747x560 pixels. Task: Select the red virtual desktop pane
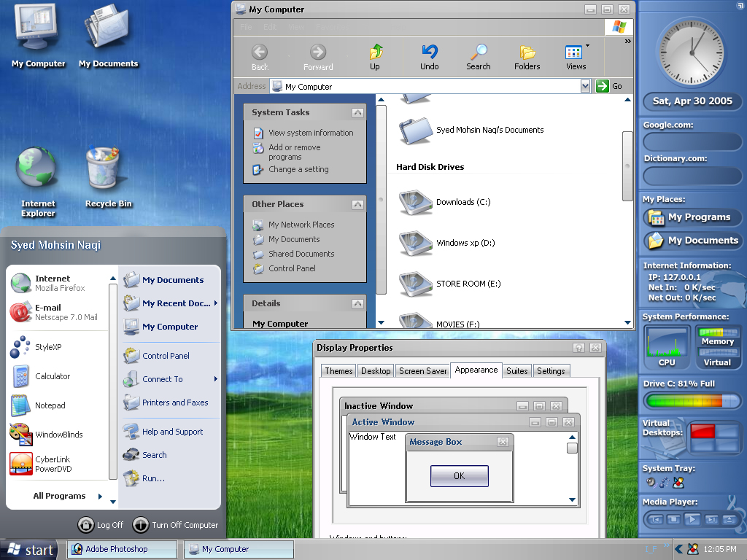pos(702,431)
